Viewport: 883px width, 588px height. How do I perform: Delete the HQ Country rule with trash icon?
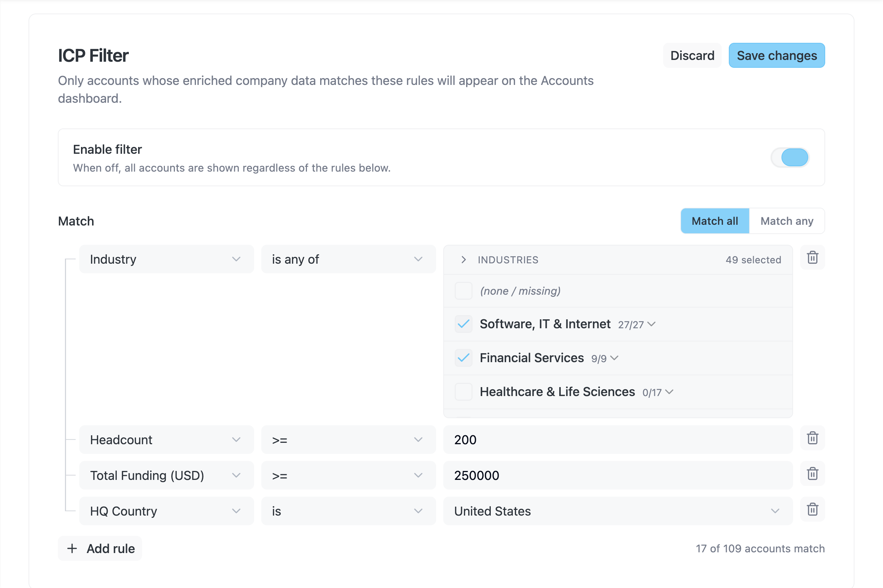[812, 509]
